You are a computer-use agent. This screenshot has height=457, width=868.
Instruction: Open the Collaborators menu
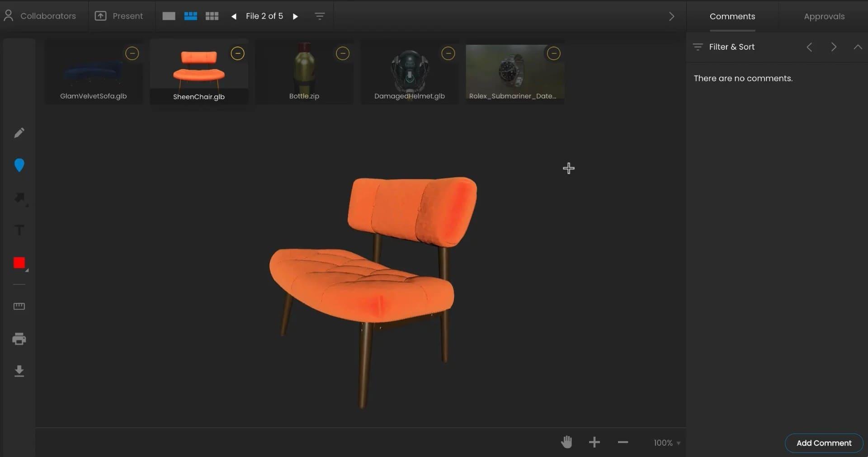tap(40, 16)
